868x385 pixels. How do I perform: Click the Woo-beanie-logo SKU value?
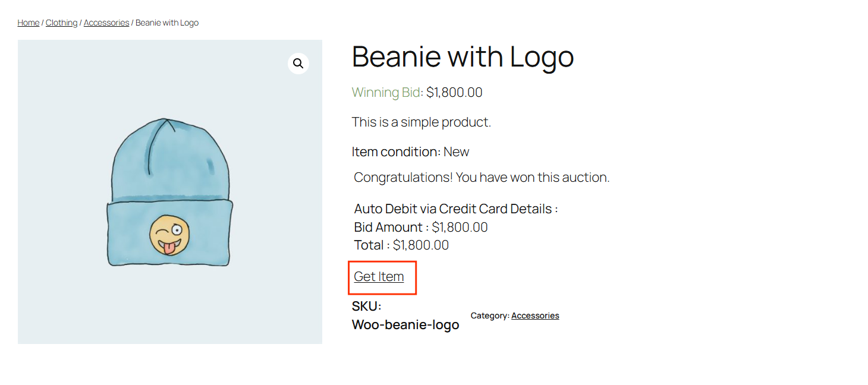[x=405, y=324]
